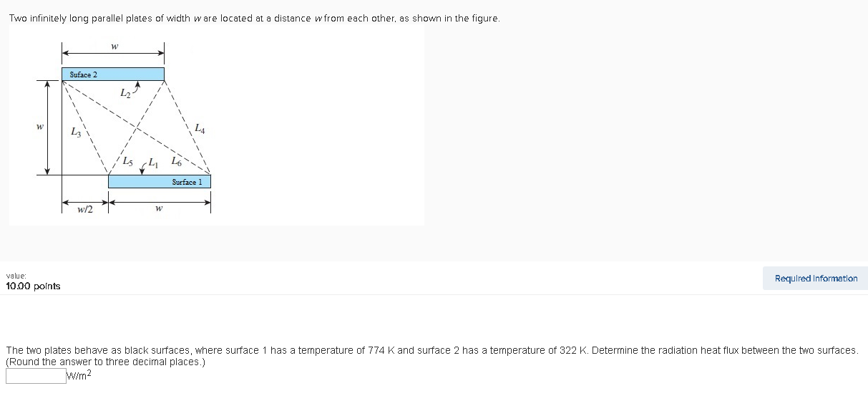Click the W/m² answer input box
The width and height of the screenshot is (868, 401).
coord(36,375)
